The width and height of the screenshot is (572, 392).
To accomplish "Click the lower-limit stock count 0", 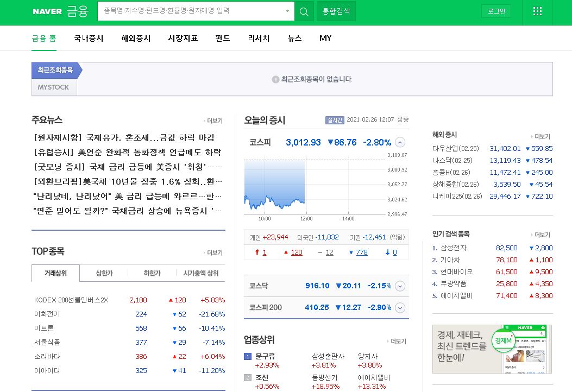I will pyautogui.click(x=395, y=252).
